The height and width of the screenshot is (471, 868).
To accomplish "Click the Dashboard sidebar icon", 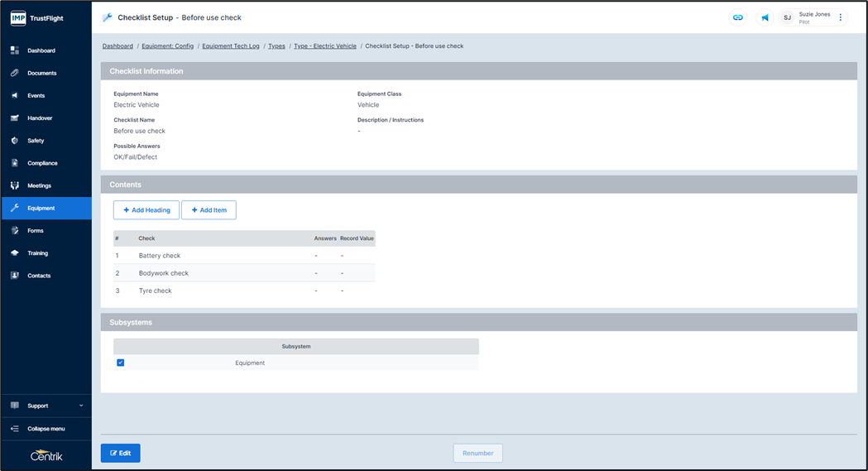I will pos(15,50).
